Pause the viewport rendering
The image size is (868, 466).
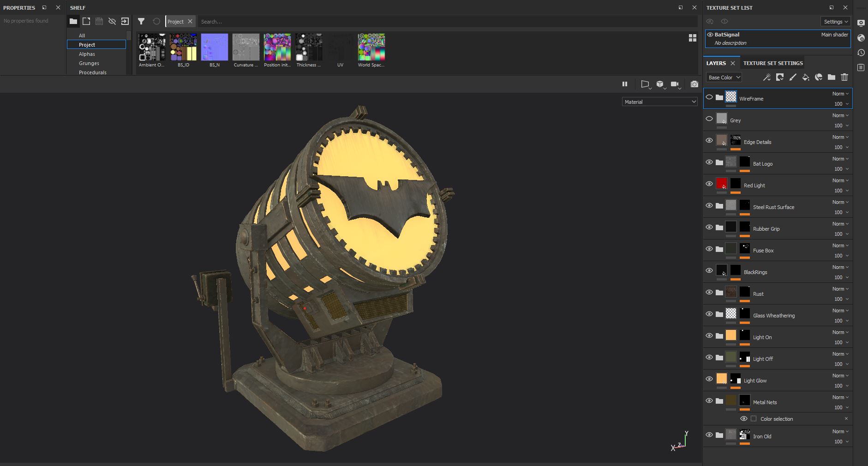[625, 84]
